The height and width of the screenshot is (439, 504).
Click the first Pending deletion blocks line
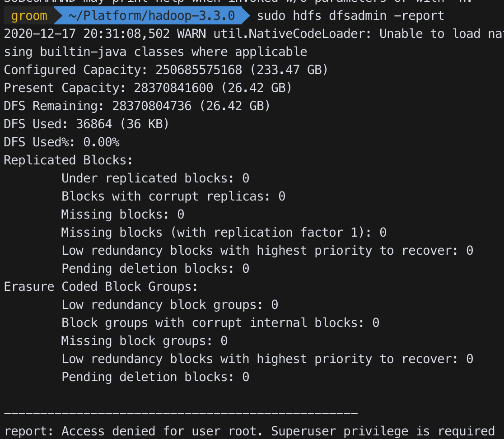[x=155, y=268]
